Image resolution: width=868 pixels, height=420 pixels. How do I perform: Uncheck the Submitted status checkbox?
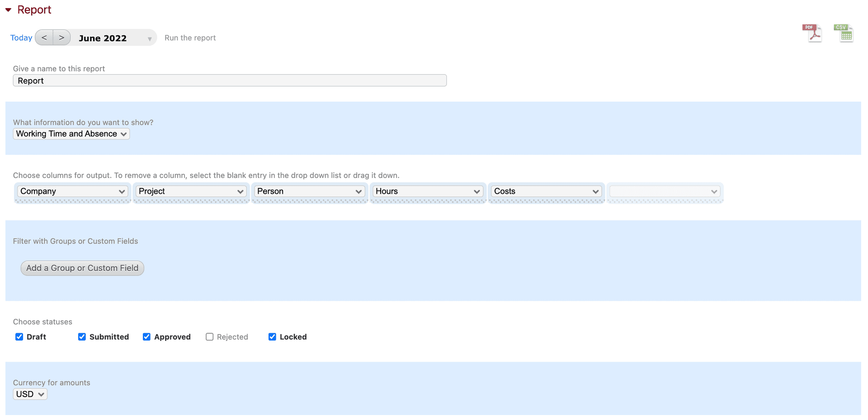82,337
